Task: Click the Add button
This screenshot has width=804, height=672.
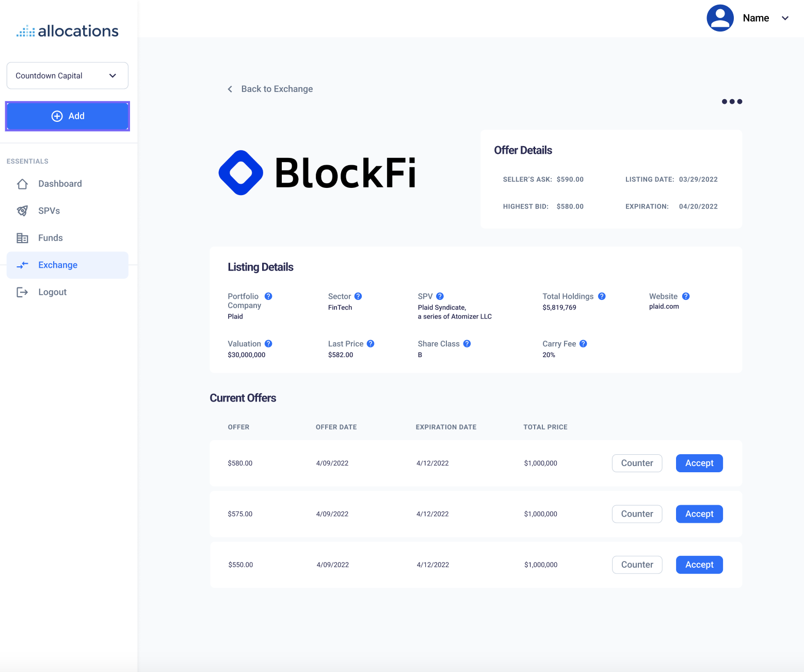Action: [67, 116]
